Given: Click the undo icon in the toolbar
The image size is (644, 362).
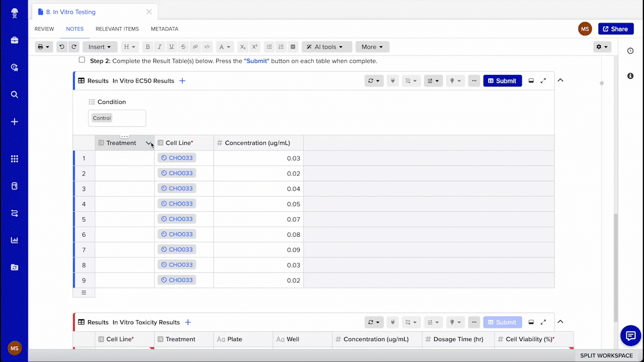Looking at the screenshot, I should coord(61,47).
